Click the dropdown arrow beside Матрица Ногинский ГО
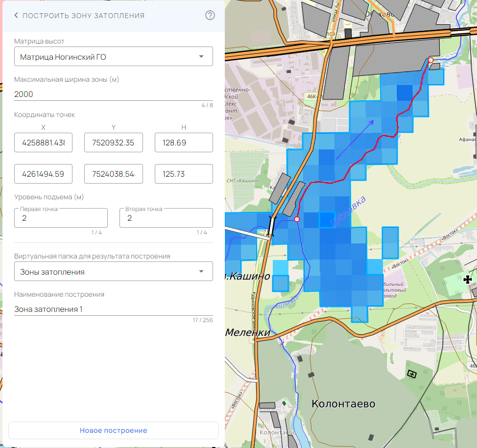The height and width of the screenshot is (448, 477). click(201, 56)
